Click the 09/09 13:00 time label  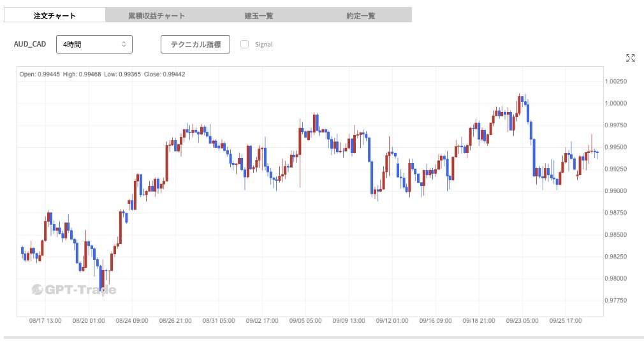[x=349, y=321]
